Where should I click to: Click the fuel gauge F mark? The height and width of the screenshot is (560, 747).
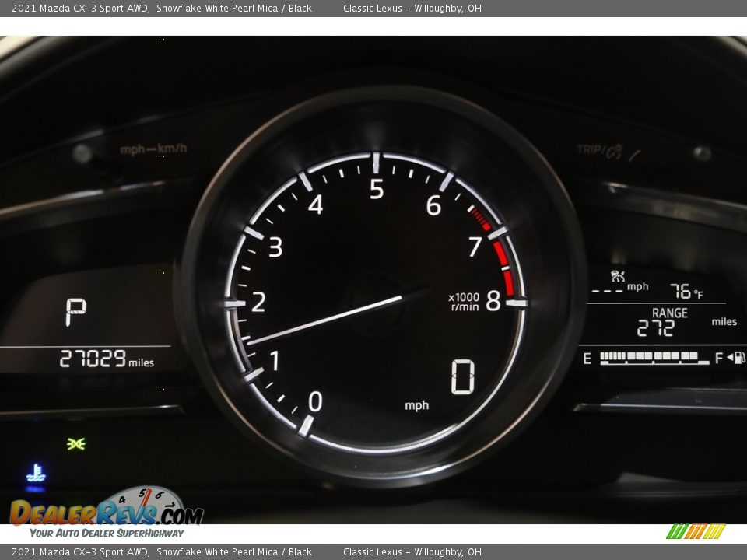pyautogui.click(x=718, y=358)
